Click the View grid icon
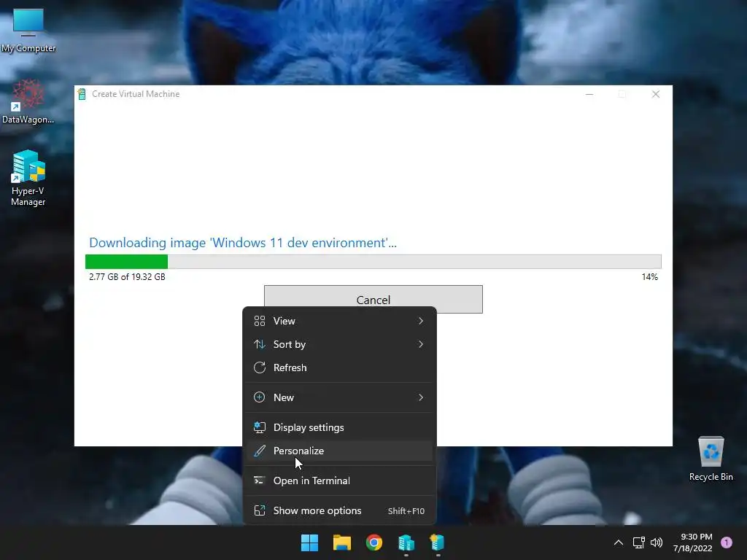 [260, 321]
